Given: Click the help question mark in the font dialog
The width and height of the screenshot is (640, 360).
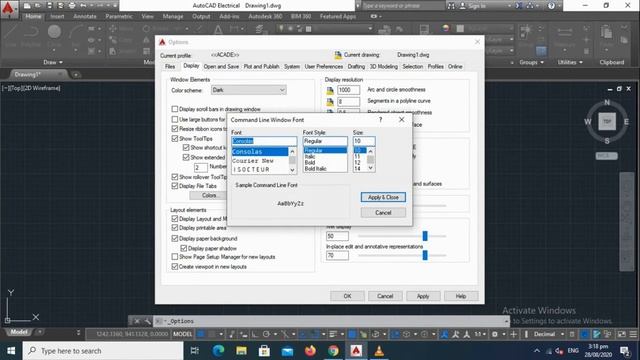Looking at the screenshot, I should pyautogui.click(x=380, y=120).
